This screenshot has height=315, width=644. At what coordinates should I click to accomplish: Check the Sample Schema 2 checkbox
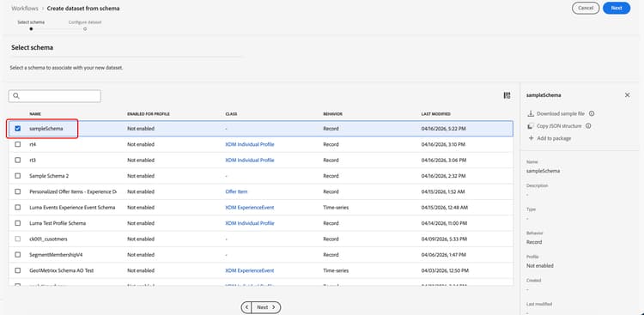[18, 176]
